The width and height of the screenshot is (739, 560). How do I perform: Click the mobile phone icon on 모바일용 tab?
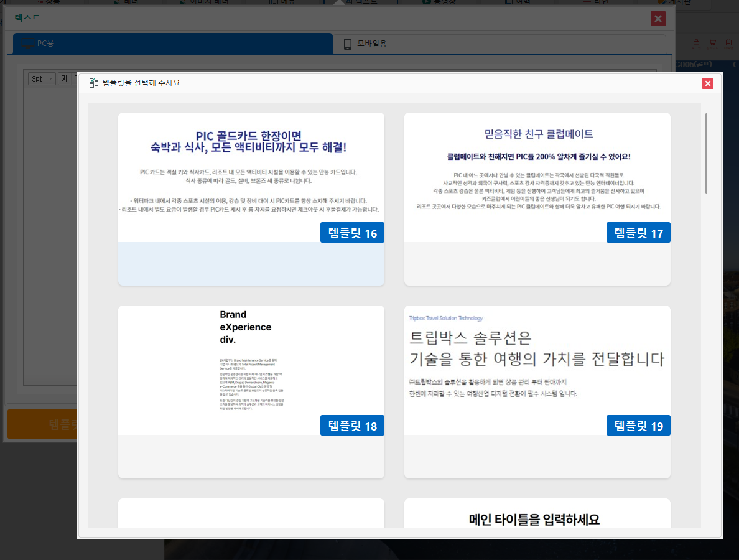(x=347, y=44)
